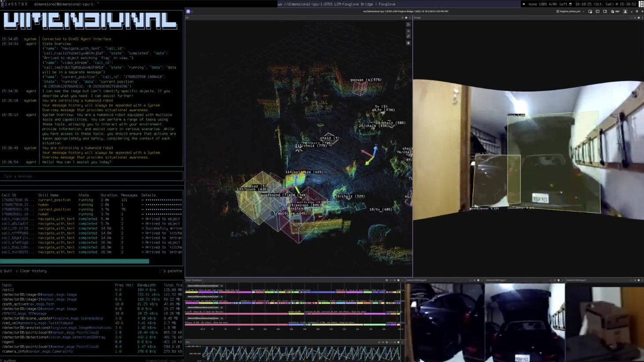
Task: Open the user profile icon
Action: click(x=625, y=11)
